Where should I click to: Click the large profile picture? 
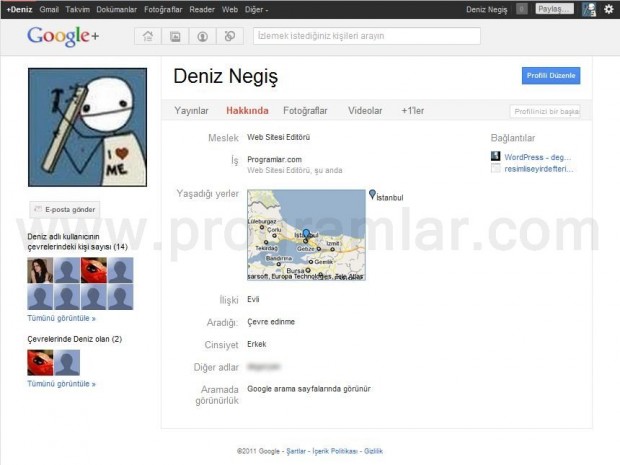[87, 127]
